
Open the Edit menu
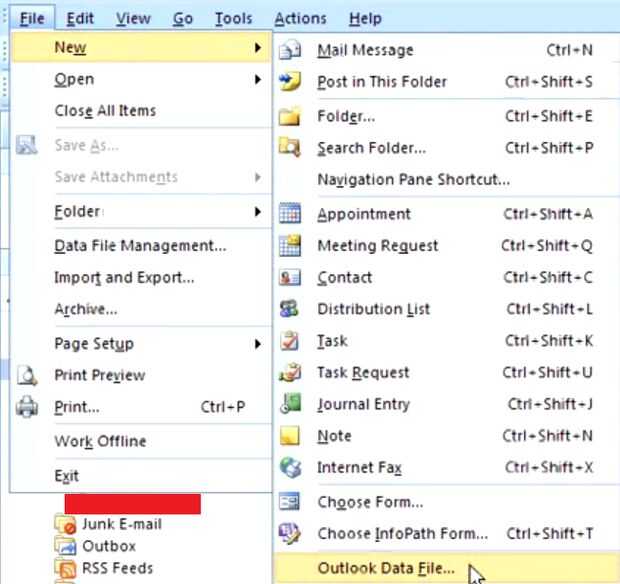(80, 18)
